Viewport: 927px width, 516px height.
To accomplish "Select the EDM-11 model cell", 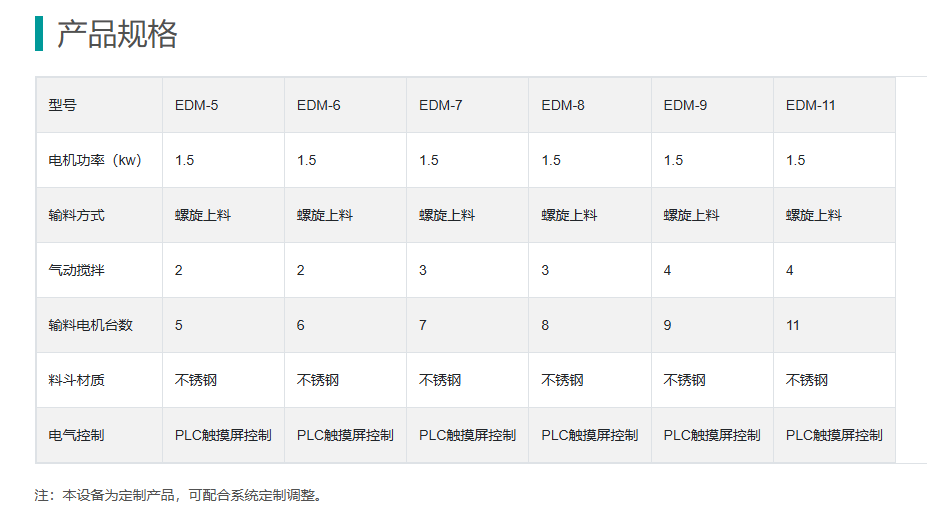I will click(811, 105).
